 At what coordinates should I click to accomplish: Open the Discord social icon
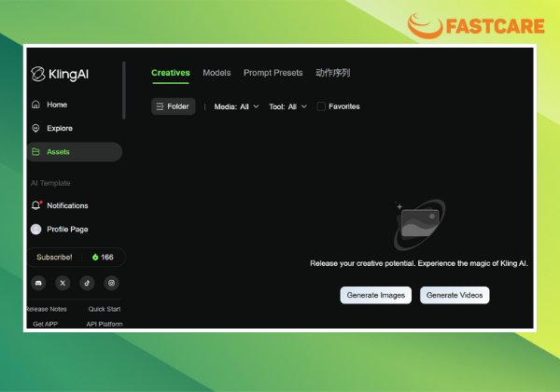pyautogui.click(x=38, y=283)
